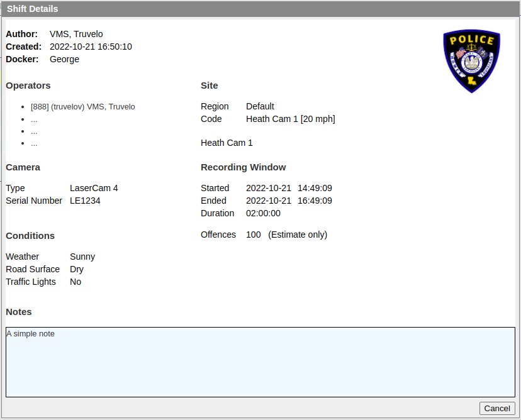Click the Cancel button
This screenshot has height=420, width=521.
click(497, 408)
